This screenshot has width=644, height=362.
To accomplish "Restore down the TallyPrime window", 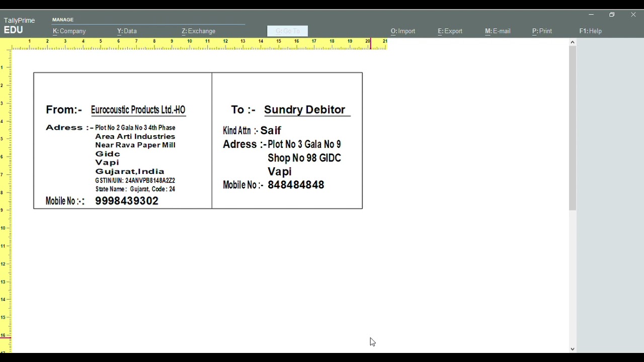I will pos(612,15).
